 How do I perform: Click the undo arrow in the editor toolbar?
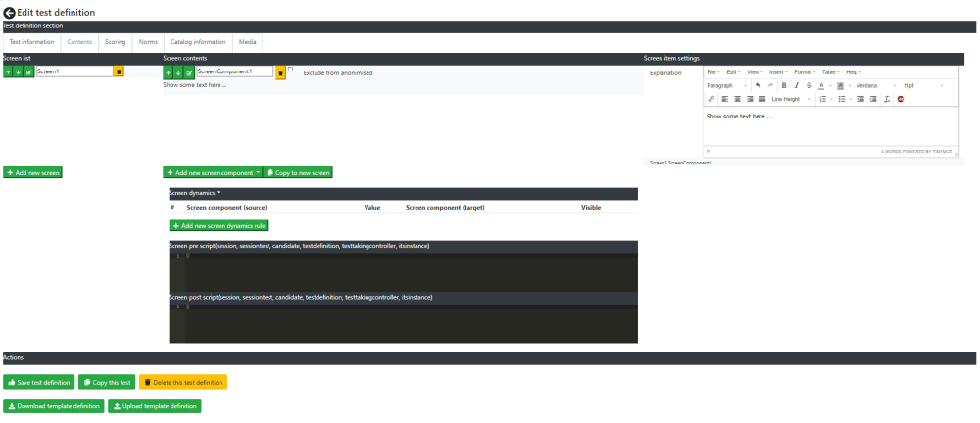759,85
